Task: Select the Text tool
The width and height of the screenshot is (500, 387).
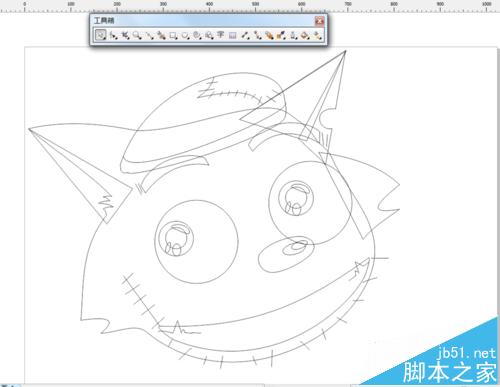Action: point(220,35)
